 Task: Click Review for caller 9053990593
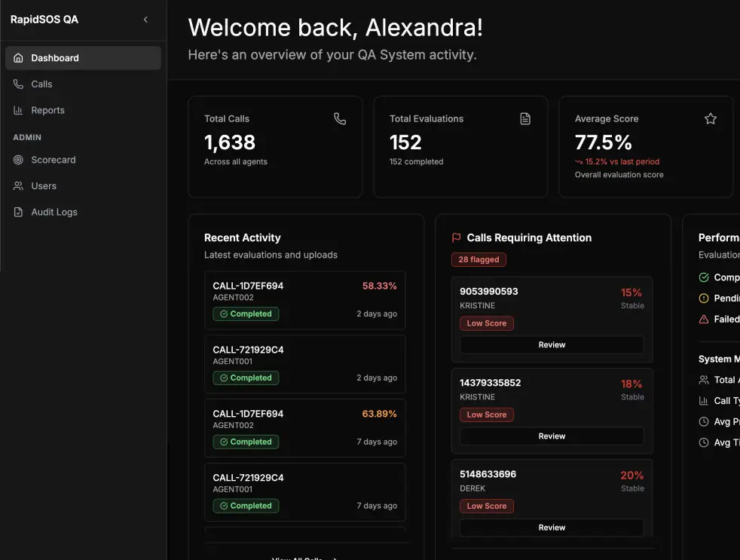click(552, 344)
